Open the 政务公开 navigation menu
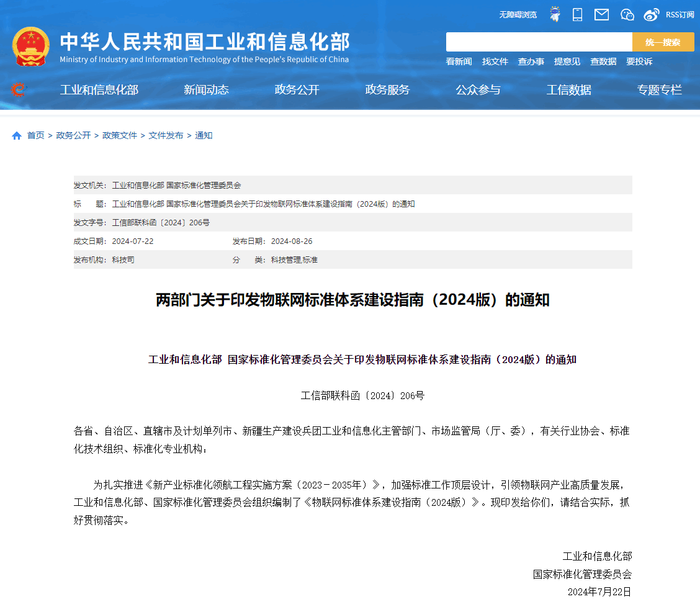 297,90
